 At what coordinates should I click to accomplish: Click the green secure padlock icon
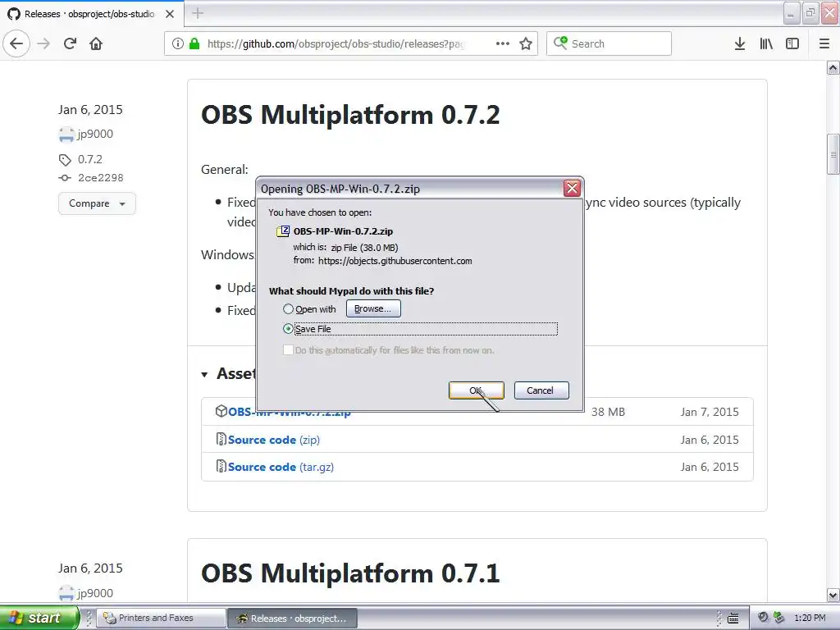click(194, 43)
